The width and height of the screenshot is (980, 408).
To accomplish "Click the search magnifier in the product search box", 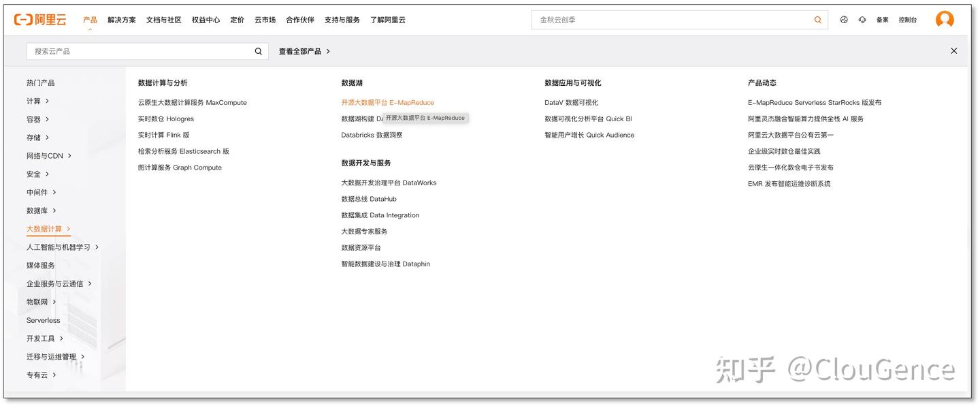I will point(258,50).
